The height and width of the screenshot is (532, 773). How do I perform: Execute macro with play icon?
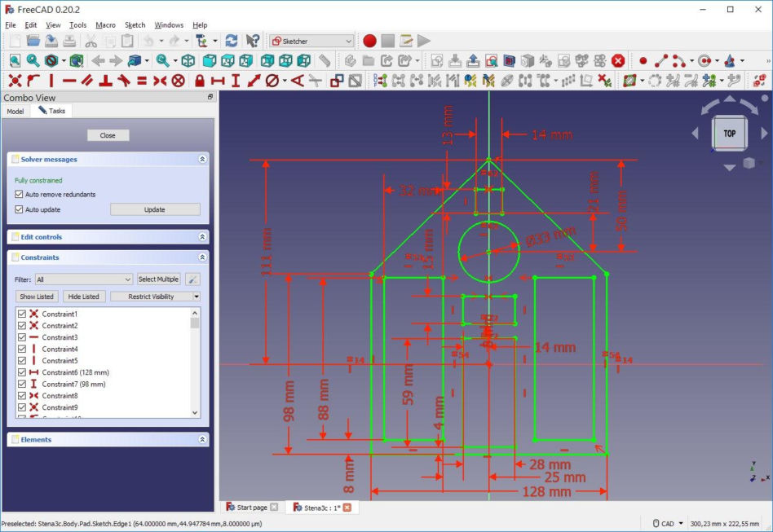point(423,41)
